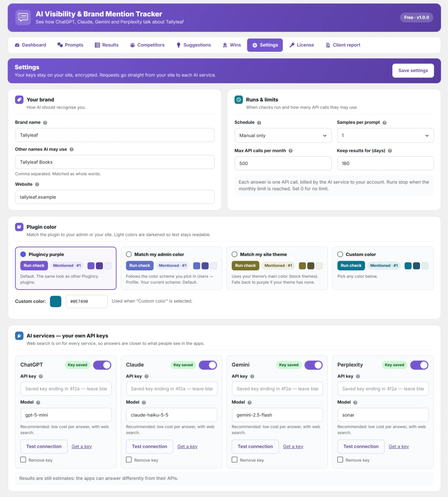
Task: Click the Runs & limits clock icon
Action: pyautogui.click(x=239, y=100)
